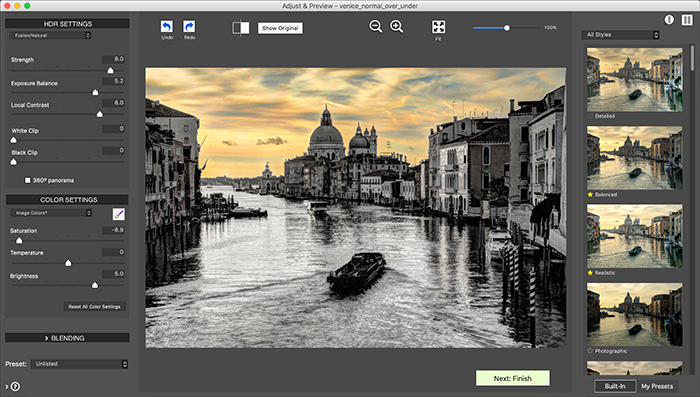Open the Fusion/Natural HDR method dropdown
Screen dimensions: 700x397
50,35
